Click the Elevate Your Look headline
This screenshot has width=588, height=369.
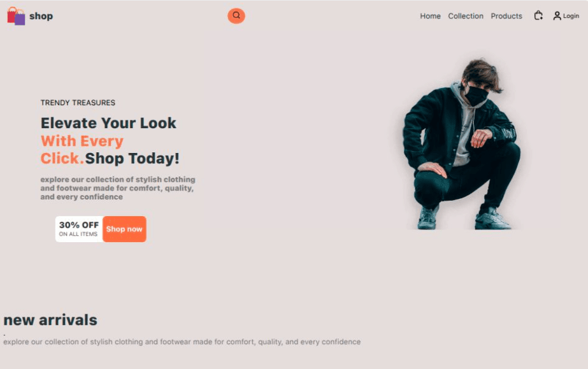108,123
